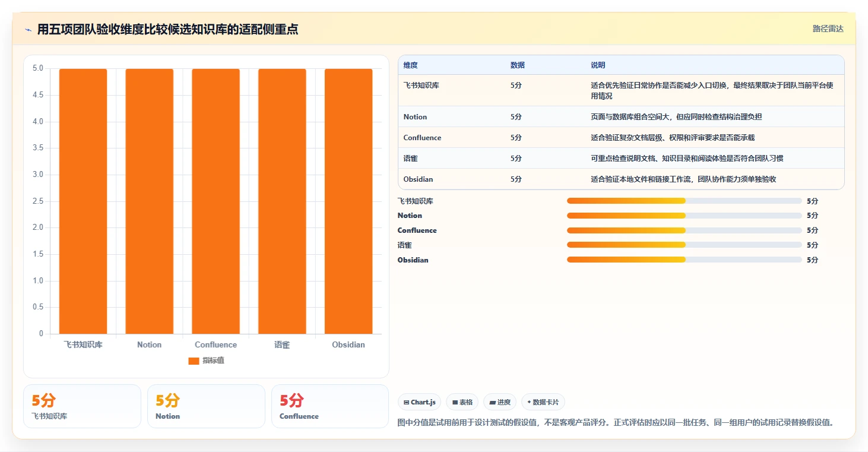Click the description starting 可重点检查说明文档
The image size is (868, 452).
tap(687, 159)
